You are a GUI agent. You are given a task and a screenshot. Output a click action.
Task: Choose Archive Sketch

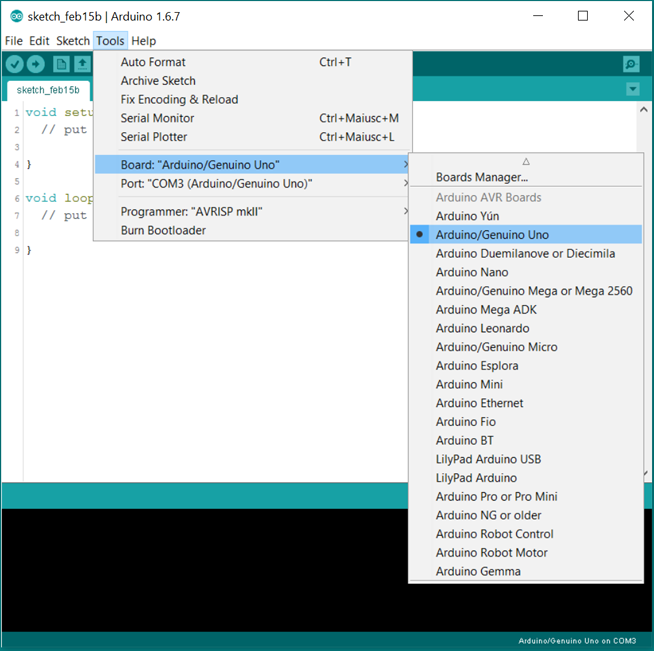coord(253,81)
